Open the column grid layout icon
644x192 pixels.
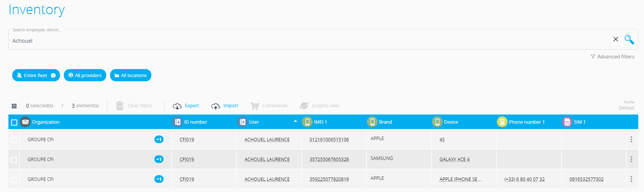click(14, 106)
